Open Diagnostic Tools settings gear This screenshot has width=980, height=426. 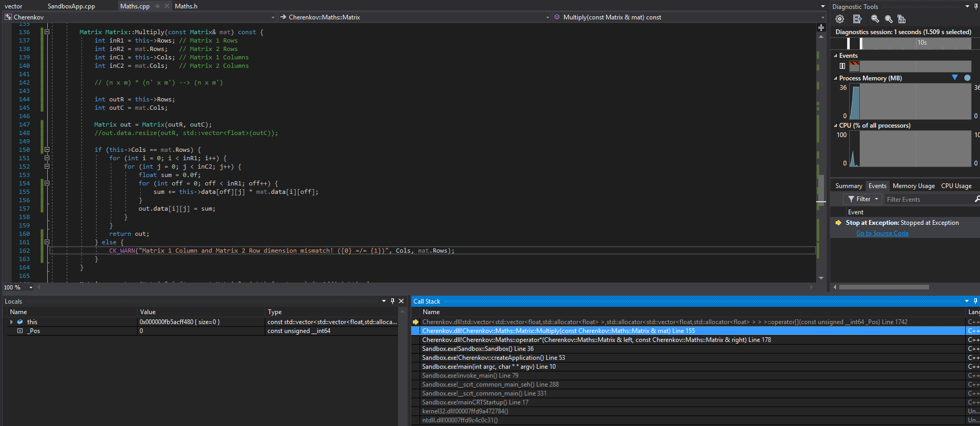pyautogui.click(x=840, y=19)
